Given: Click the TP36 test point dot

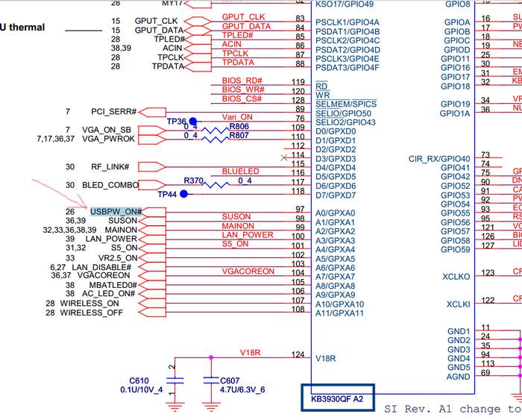Looking at the screenshot, I should [193, 121].
